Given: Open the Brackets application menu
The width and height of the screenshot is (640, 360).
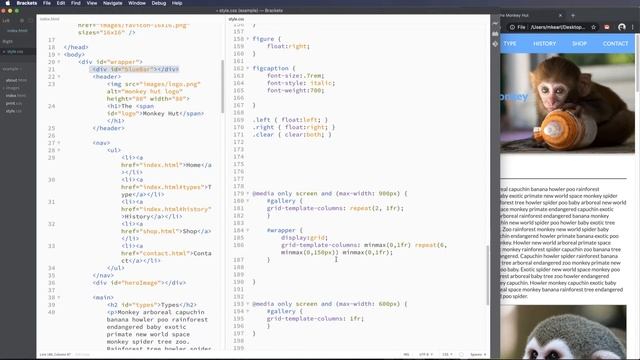Looking at the screenshot, I should pos(27,3).
